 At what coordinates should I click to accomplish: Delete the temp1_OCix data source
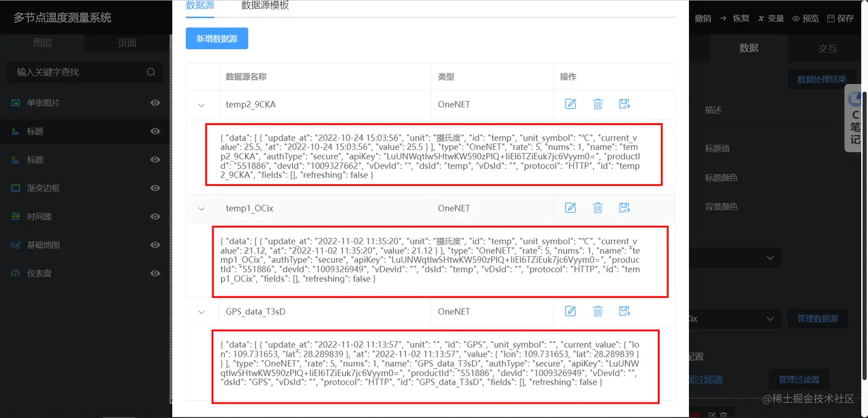tap(598, 208)
